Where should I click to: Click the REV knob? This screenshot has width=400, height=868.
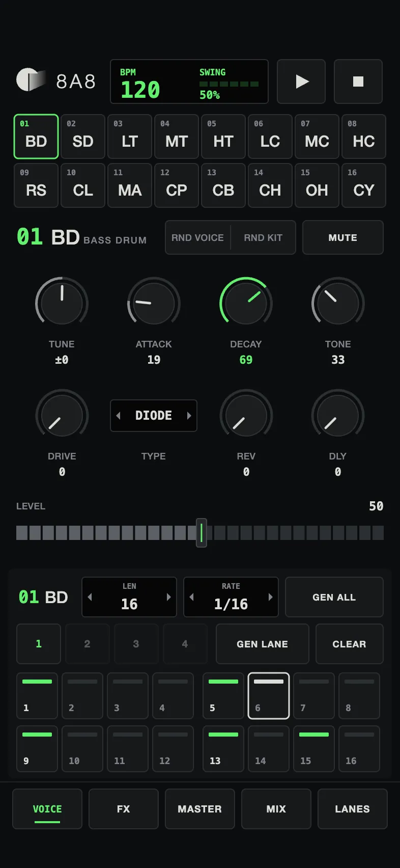tap(246, 415)
